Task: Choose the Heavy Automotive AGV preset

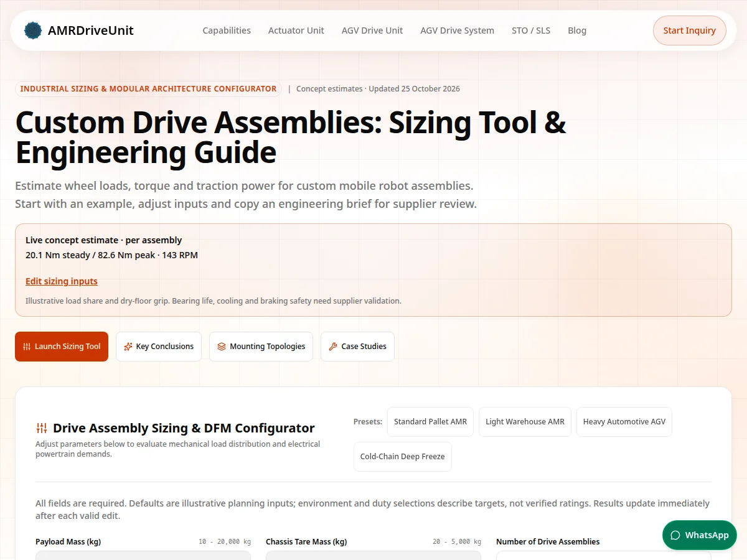Action: (x=624, y=422)
